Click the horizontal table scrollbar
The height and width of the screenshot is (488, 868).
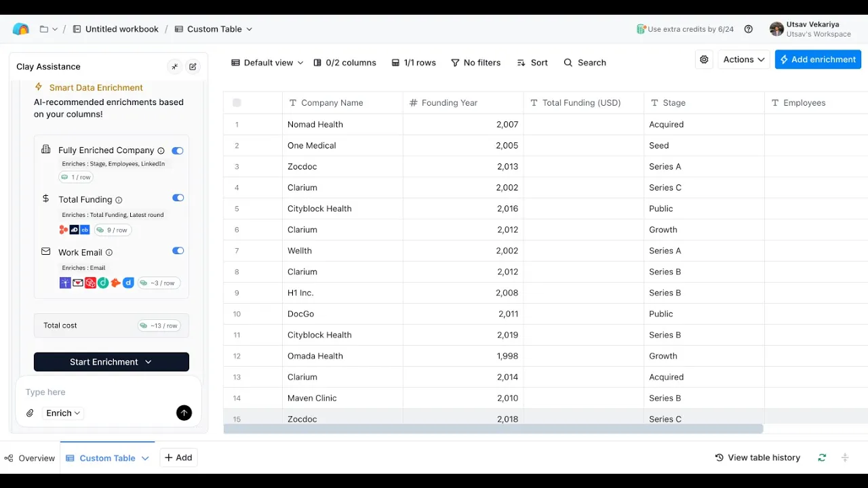click(x=493, y=429)
